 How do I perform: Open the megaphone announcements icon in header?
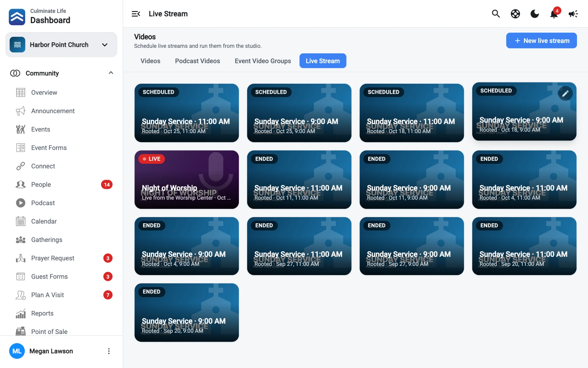pos(573,14)
